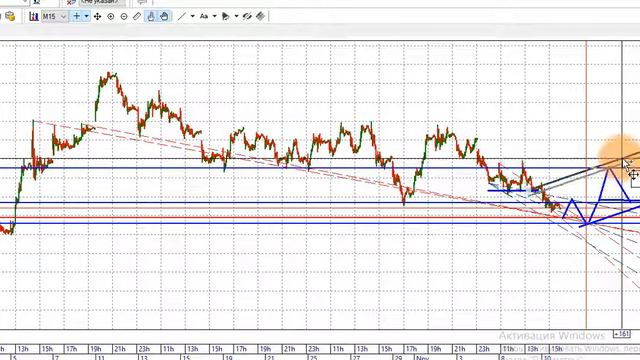Click the zoom out magnifier icon
Image resolution: width=640 pixels, height=360 pixels.
[x=124, y=17]
